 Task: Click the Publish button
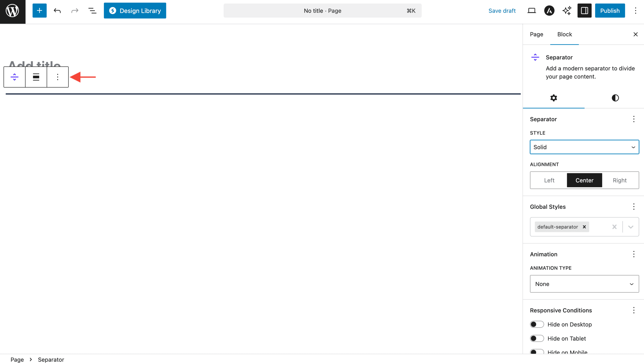coord(610,11)
